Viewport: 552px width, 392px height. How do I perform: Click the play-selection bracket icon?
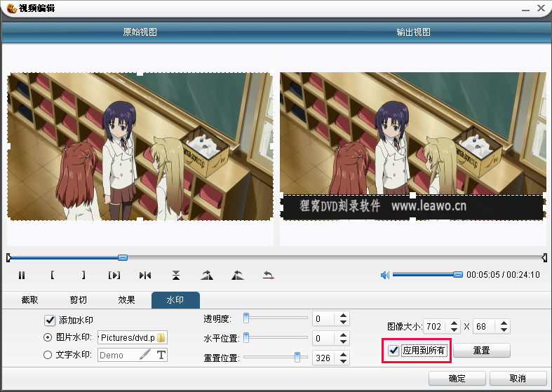tap(114, 275)
